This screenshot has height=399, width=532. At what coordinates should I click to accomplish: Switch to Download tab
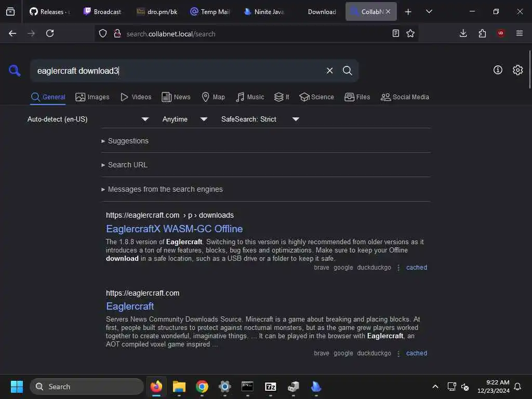318,11
